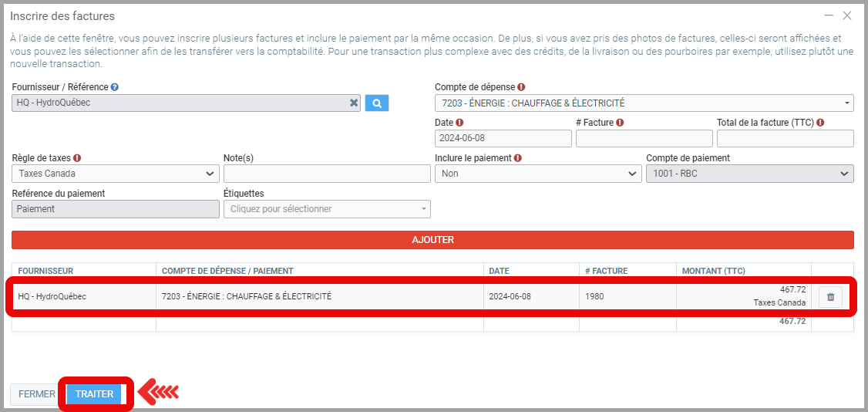The height and width of the screenshot is (412, 868).
Task: Click into the # Facture input field
Action: coord(644,138)
